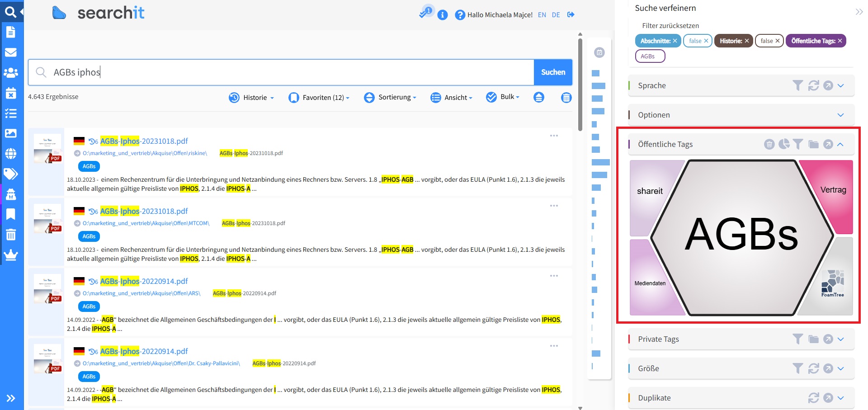Image resolution: width=868 pixels, height=410 pixels.
Task: Click Filter zurücksetzen link
Action: point(670,26)
